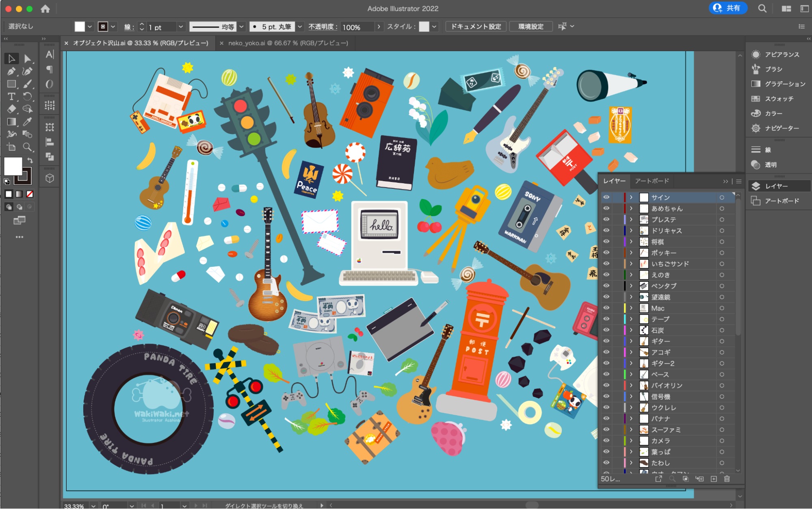Select the Direct Selection tool
The height and width of the screenshot is (509, 812).
(27, 59)
